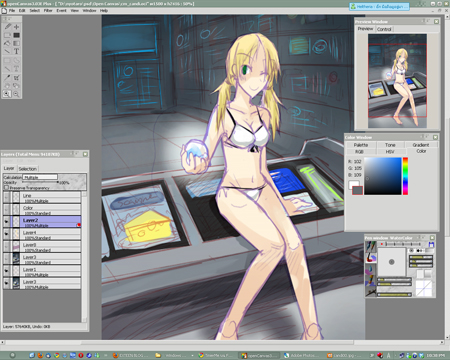Viewport: 450px width, 360px height.
Task: Open the Window menu
Action: point(89,11)
